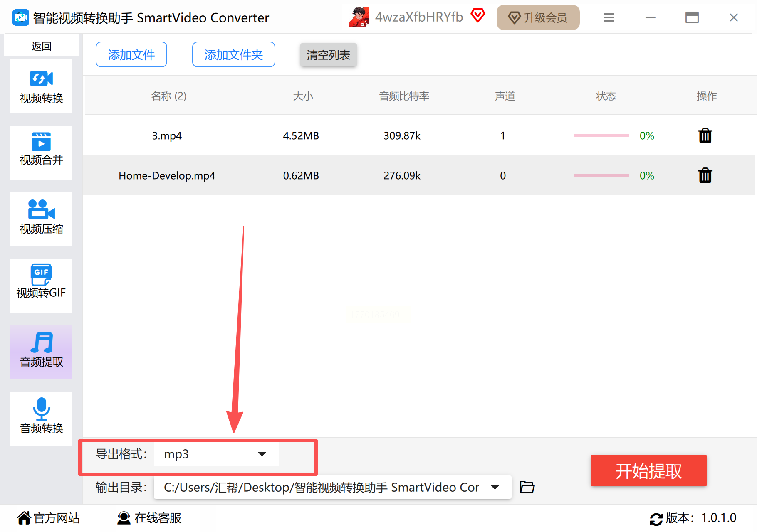The image size is (757, 532).
Task: Click the 276.09k bitrate value
Action: click(x=402, y=176)
